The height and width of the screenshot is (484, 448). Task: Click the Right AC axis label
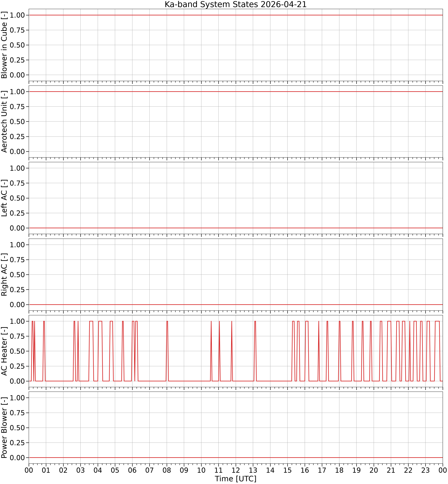point(4,275)
